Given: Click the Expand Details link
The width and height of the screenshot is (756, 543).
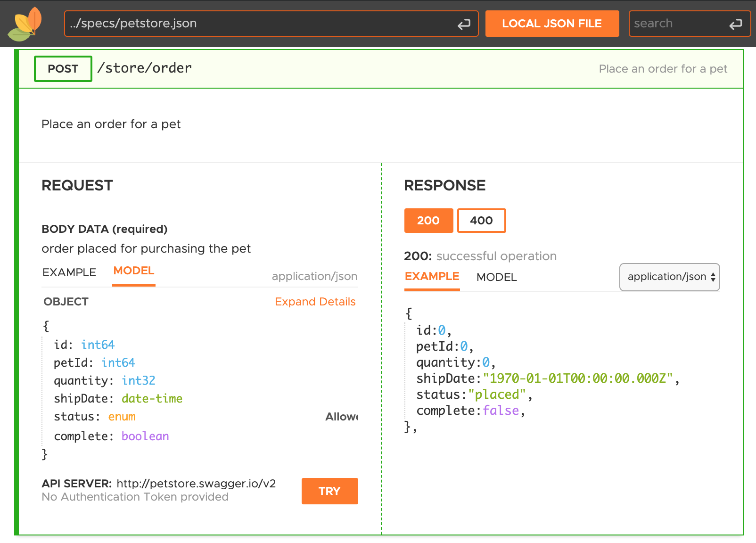Looking at the screenshot, I should 315,302.
